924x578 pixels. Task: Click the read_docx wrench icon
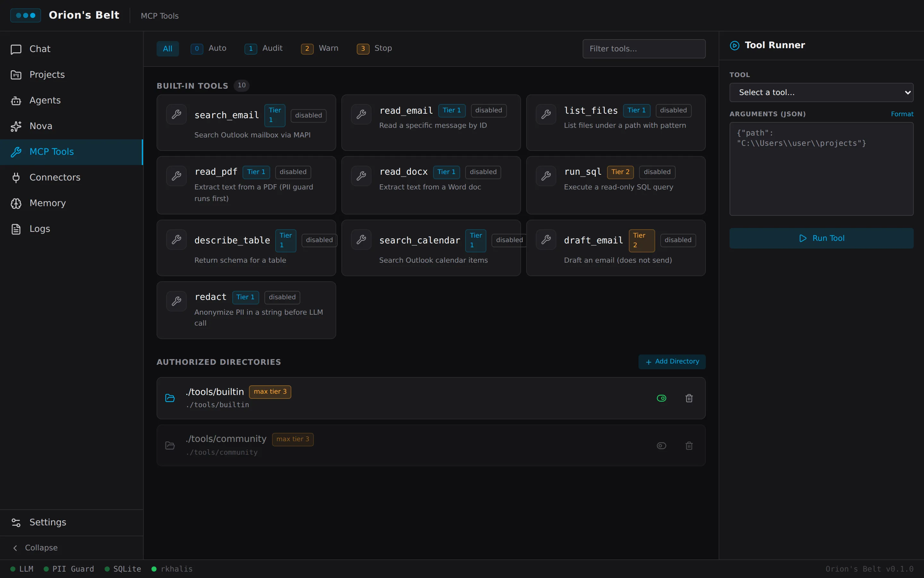(x=361, y=176)
